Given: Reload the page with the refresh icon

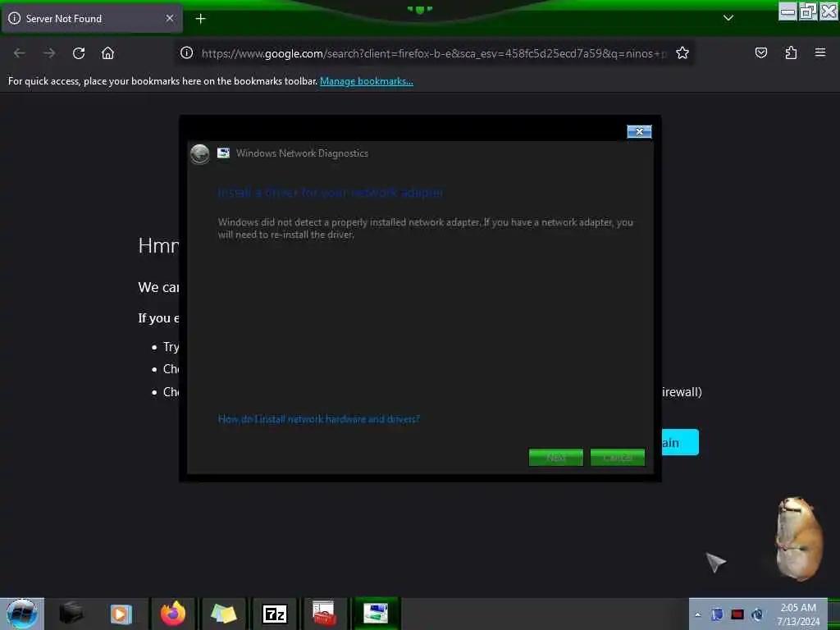Looking at the screenshot, I should (79, 53).
